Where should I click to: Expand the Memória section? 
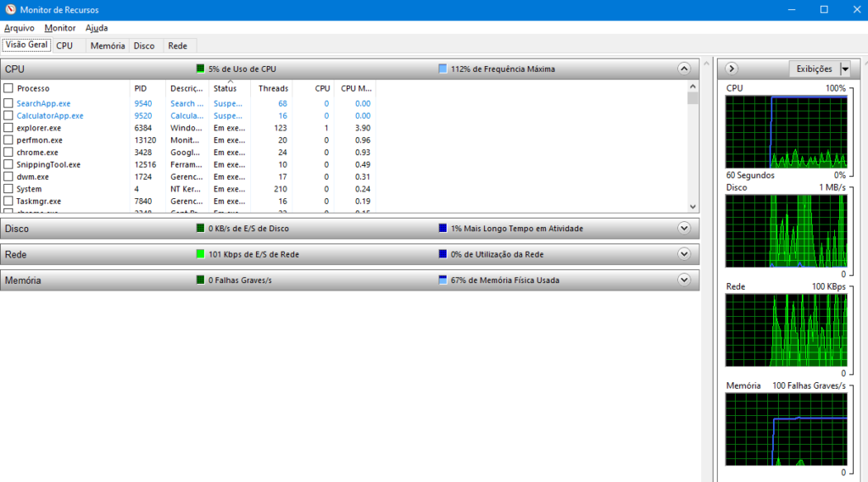(x=684, y=280)
